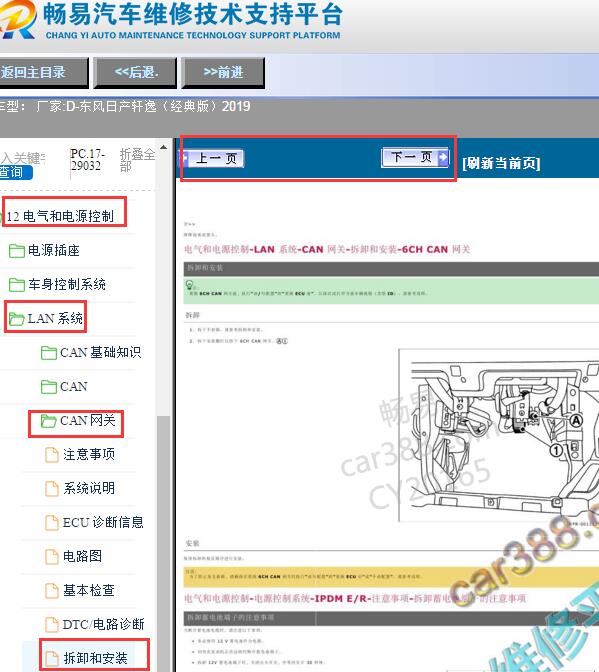Open the DTC/电路诊断 document
This screenshot has width=599, height=672.
tap(104, 624)
